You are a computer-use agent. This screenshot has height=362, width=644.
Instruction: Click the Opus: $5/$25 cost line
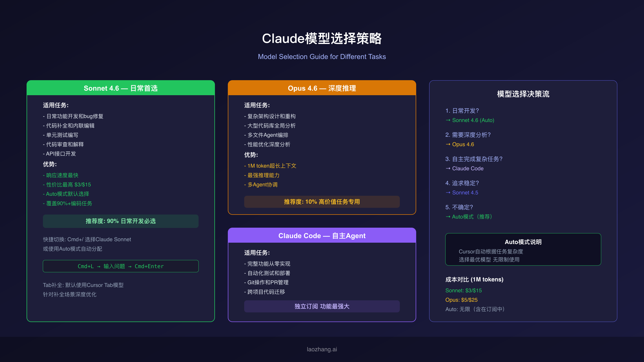[x=461, y=300]
